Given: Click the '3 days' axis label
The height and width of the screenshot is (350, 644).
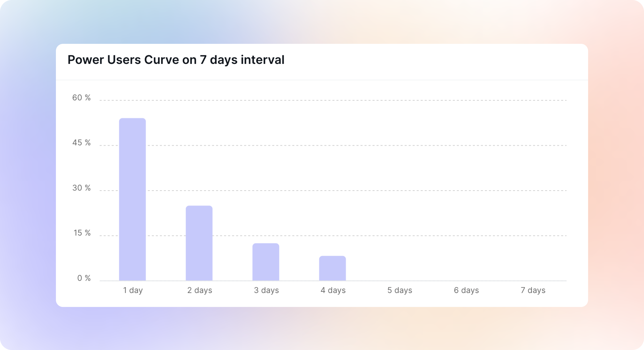Looking at the screenshot, I should pos(266,290).
